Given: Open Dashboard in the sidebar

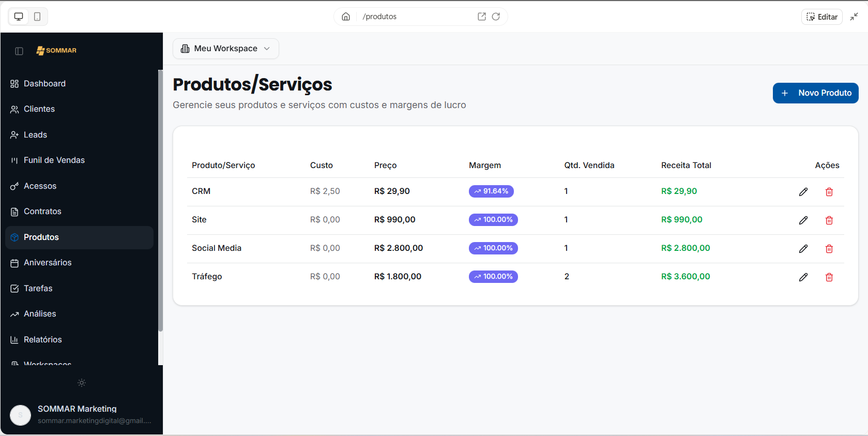Looking at the screenshot, I should coord(44,84).
